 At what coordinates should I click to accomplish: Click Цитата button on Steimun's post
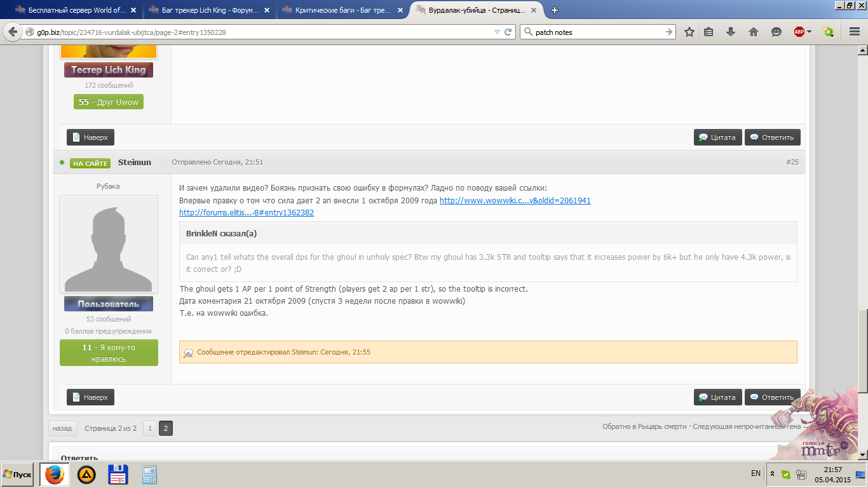(717, 397)
